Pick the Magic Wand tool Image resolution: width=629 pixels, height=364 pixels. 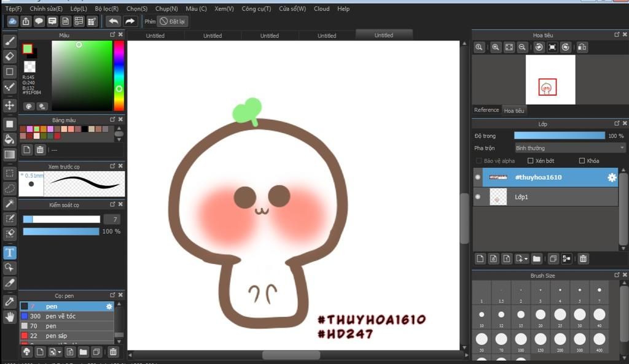10,203
